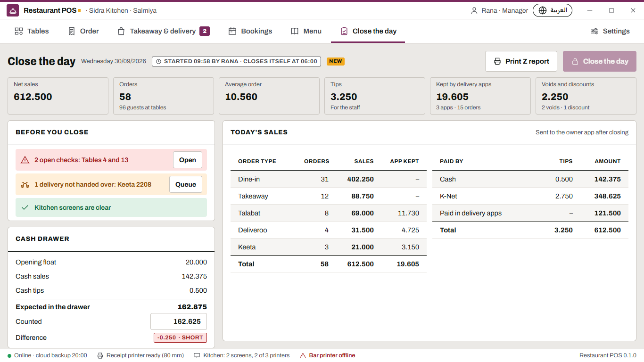Open the delivery Queue

click(186, 184)
